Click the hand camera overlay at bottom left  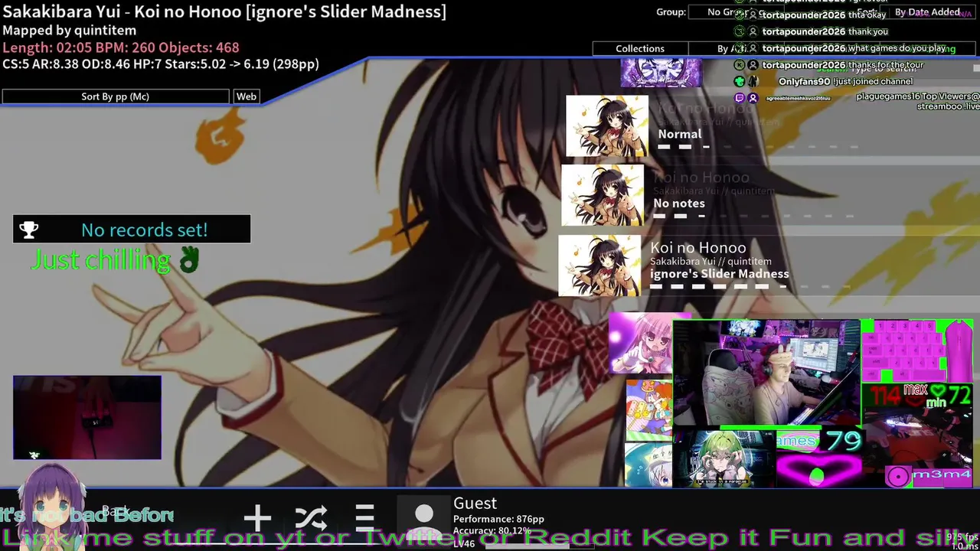(x=87, y=417)
